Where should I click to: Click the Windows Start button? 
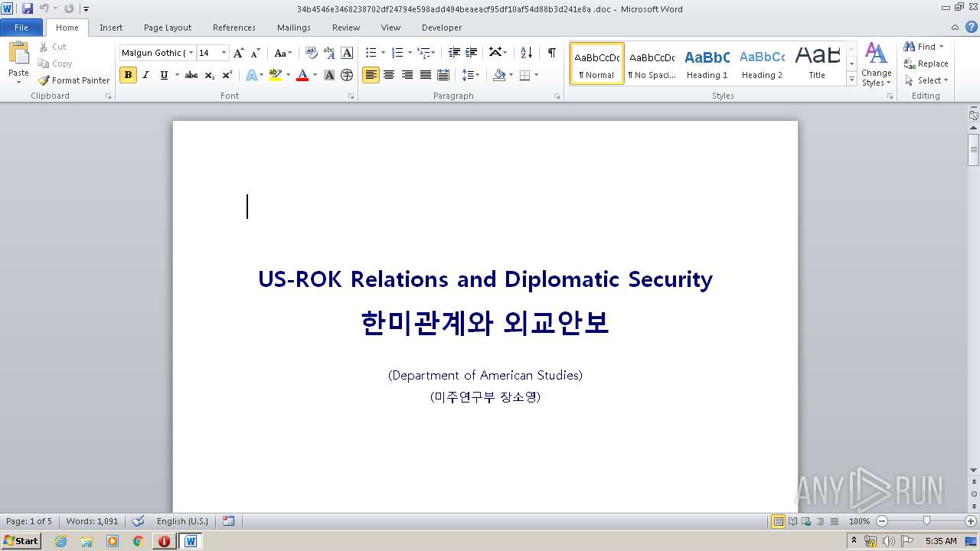coord(21,540)
